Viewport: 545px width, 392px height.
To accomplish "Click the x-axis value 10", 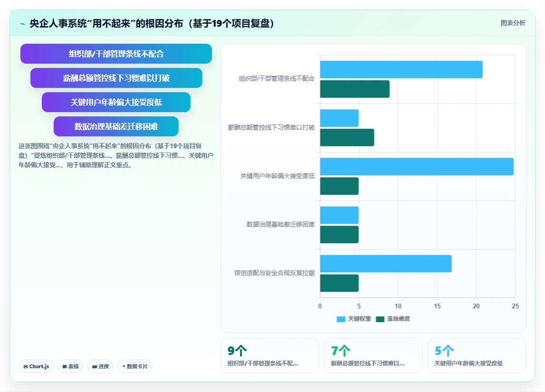I will point(398,306).
